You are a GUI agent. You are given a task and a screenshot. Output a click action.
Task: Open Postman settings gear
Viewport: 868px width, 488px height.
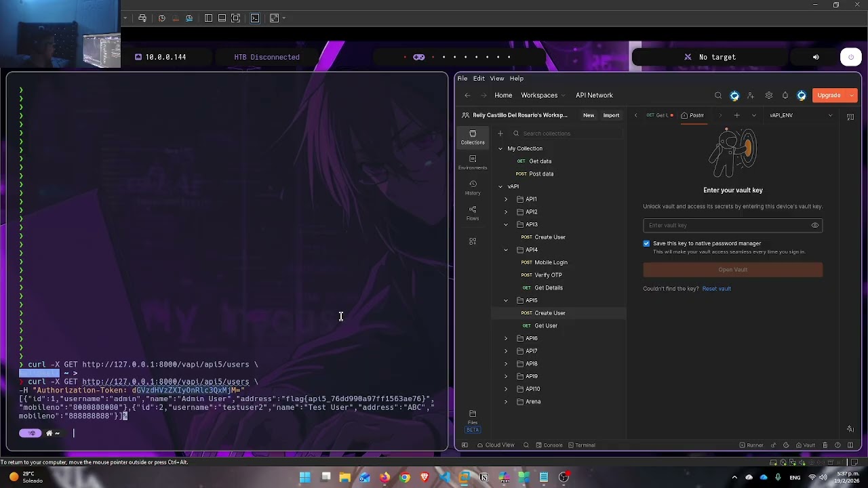coord(768,96)
